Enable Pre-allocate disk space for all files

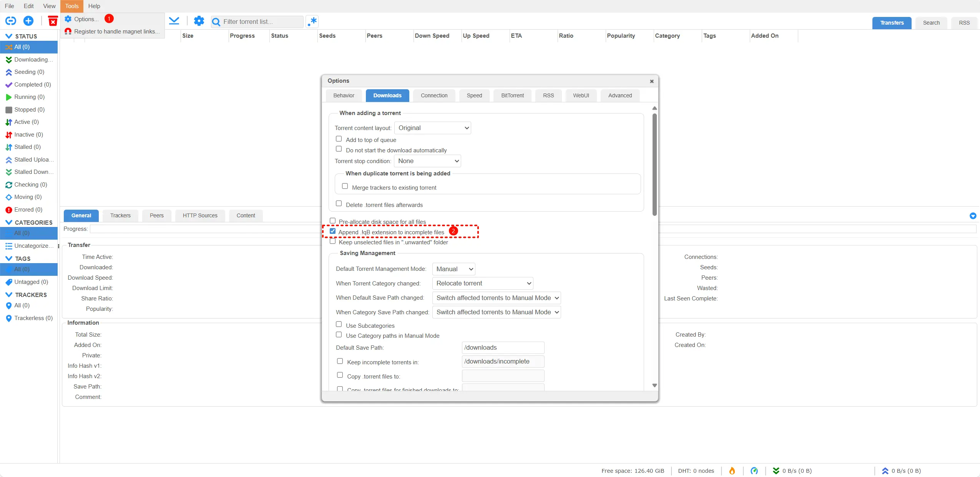(333, 221)
